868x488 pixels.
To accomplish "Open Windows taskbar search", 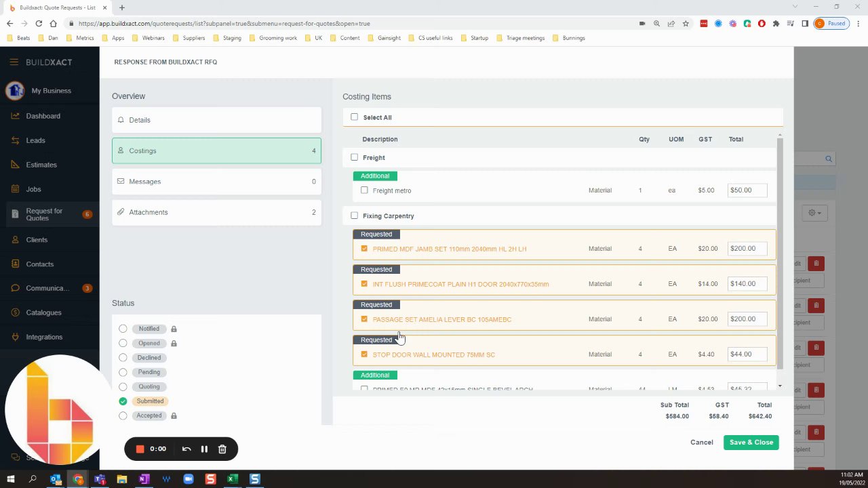I will (x=33, y=479).
